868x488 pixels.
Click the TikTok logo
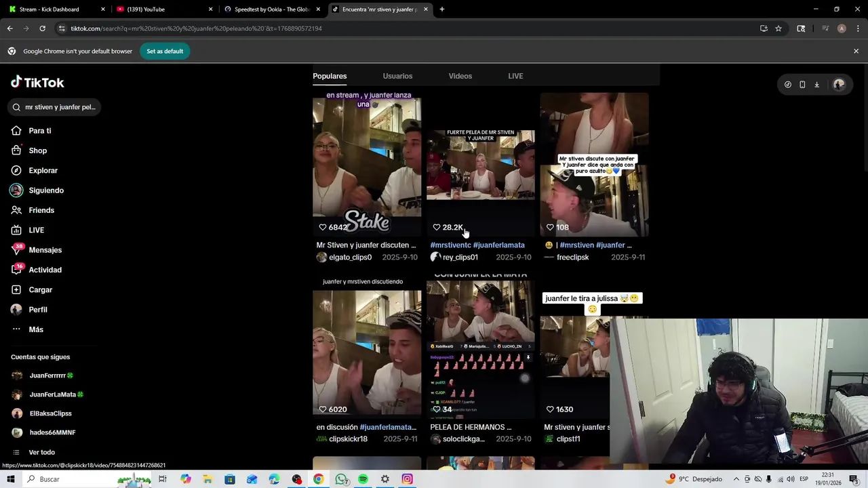click(37, 82)
